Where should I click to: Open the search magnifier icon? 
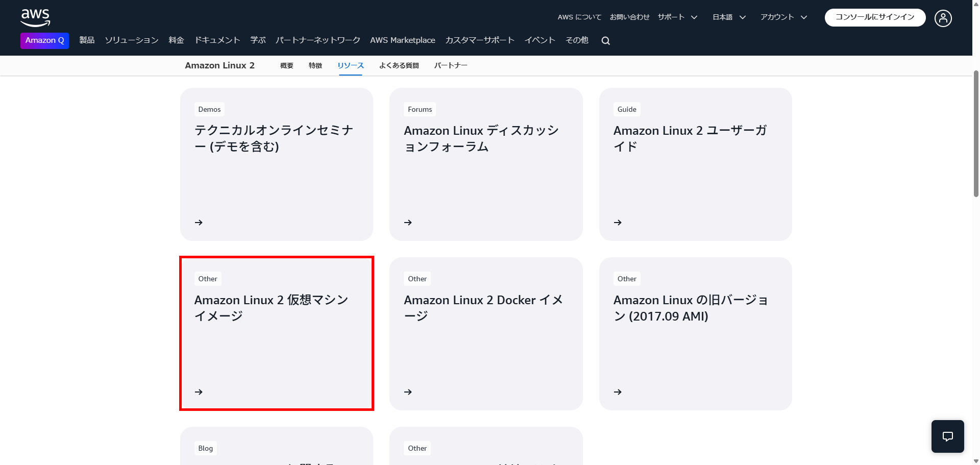606,41
